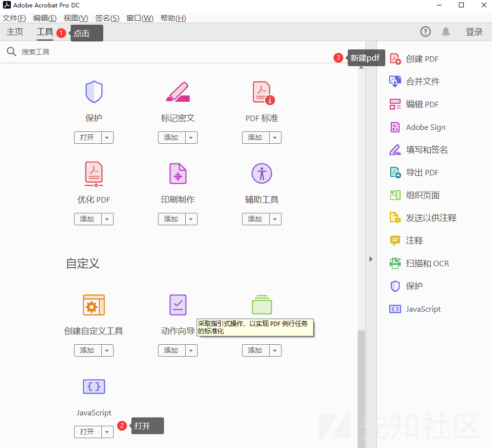Open 创建 PDF from the right-hand shortcut panel

(414, 59)
